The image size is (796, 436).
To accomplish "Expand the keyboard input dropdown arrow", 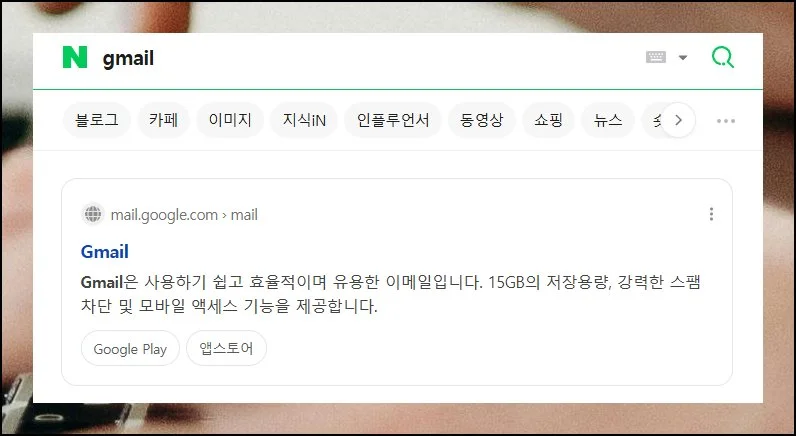I will coord(683,57).
